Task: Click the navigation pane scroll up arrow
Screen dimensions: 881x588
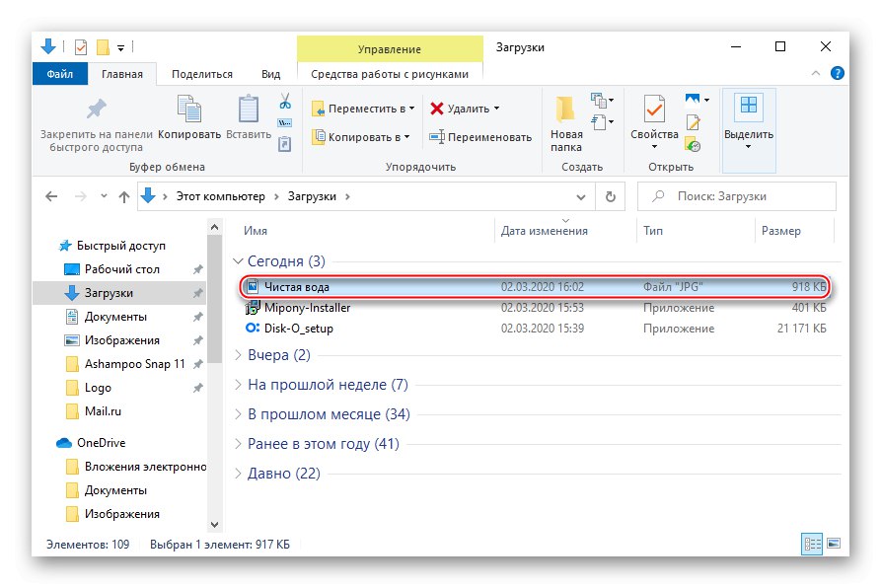Action: pyautogui.click(x=215, y=227)
